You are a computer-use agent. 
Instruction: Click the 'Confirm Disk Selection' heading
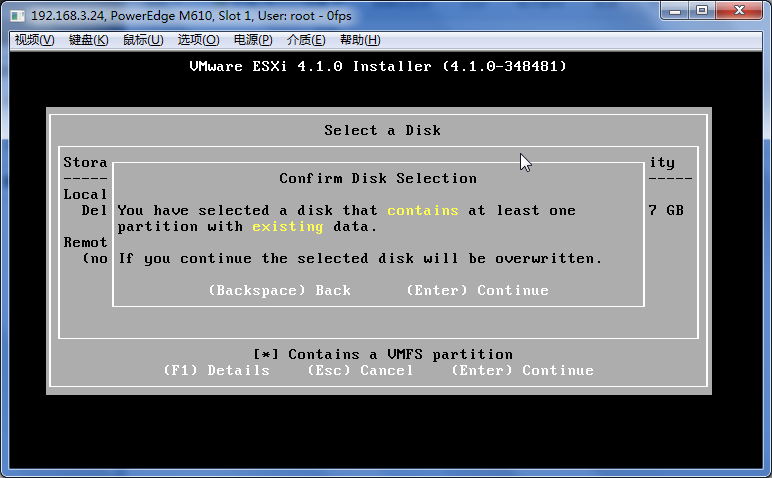tap(378, 178)
